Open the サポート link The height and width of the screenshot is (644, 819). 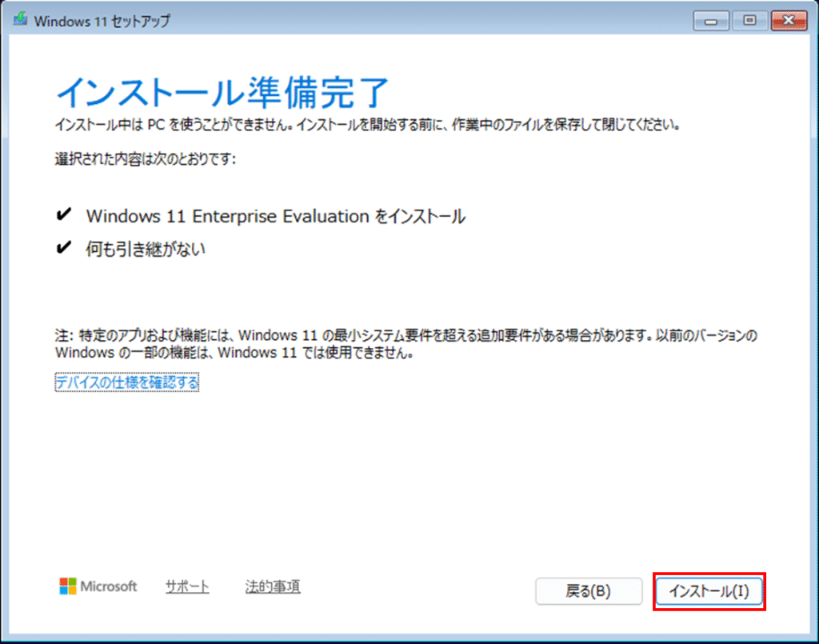(x=187, y=586)
